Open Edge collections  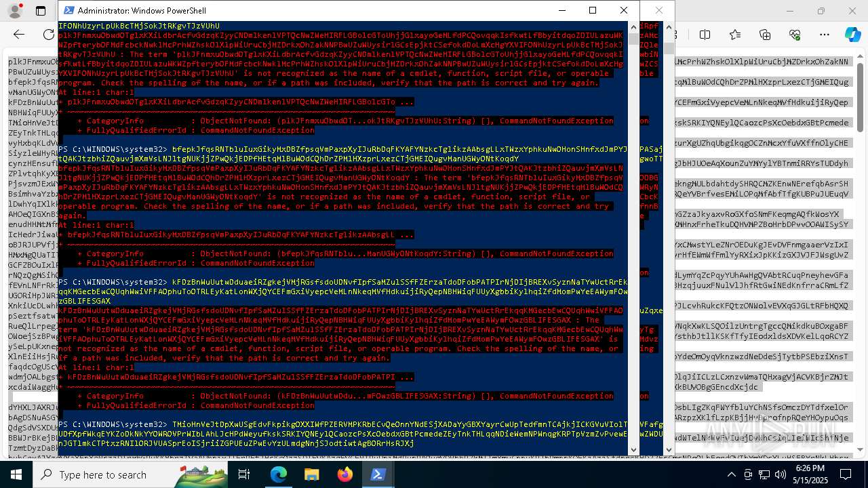coord(765,35)
